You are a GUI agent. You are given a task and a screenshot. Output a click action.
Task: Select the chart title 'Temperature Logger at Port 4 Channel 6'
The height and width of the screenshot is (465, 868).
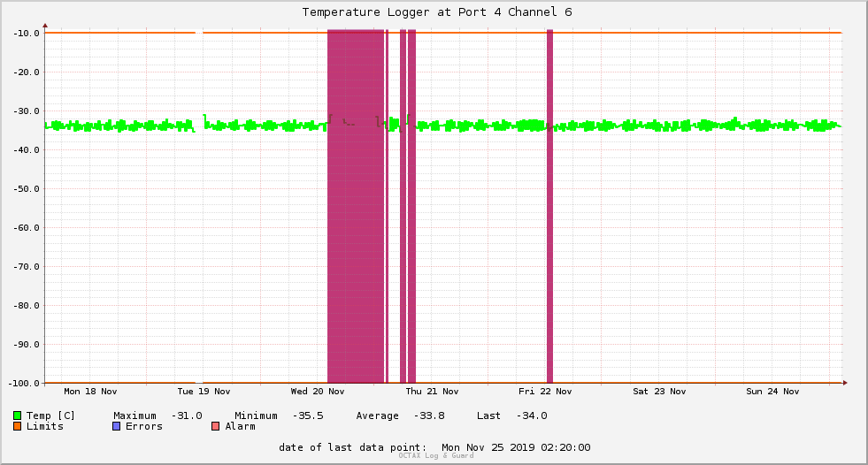pos(437,12)
